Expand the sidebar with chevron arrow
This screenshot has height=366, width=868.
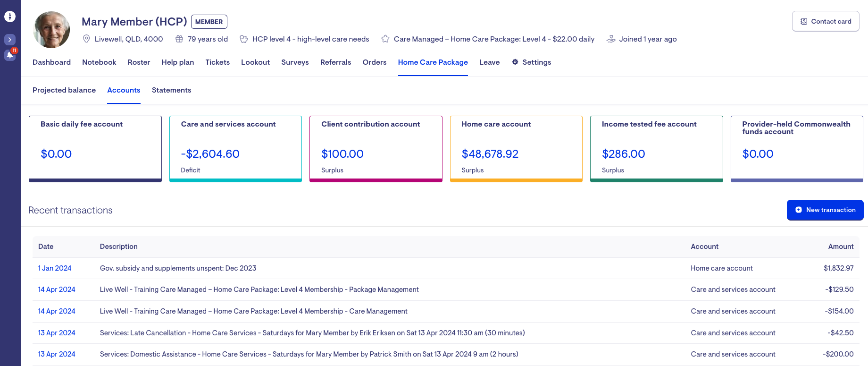(10, 40)
